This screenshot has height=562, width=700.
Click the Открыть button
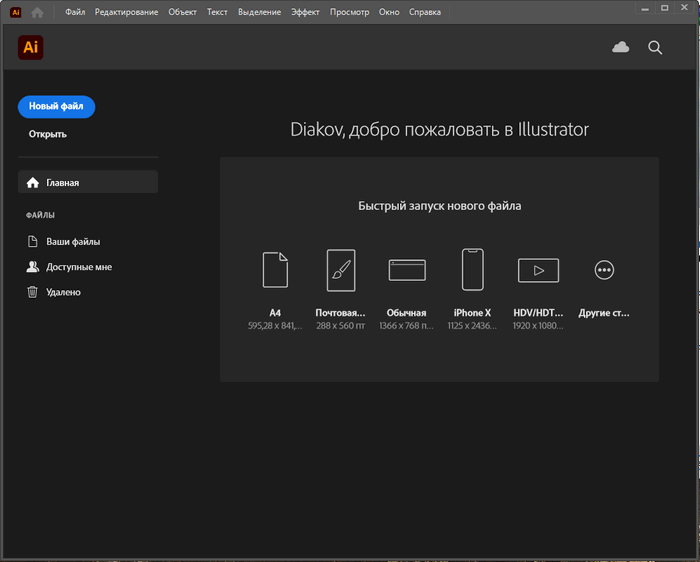coord(48,134)
